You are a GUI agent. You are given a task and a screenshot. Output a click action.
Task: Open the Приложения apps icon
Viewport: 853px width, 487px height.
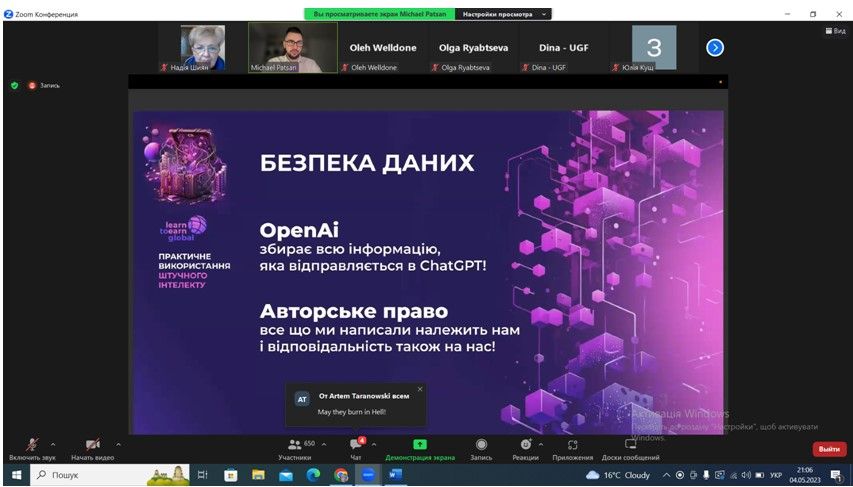(573, 445)
